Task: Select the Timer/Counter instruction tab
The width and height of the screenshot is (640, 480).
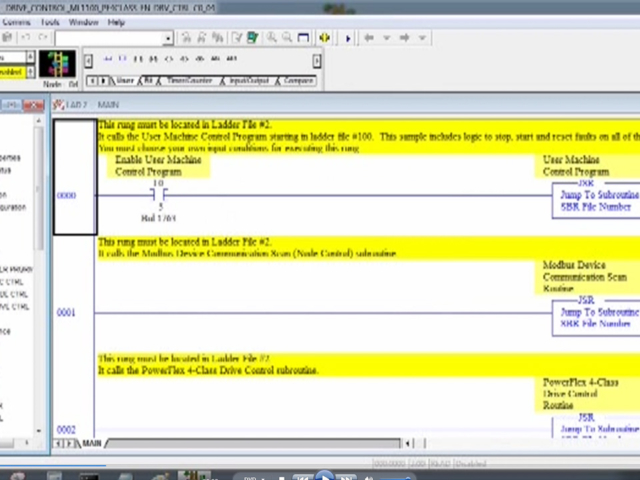Action: (188, 80)
